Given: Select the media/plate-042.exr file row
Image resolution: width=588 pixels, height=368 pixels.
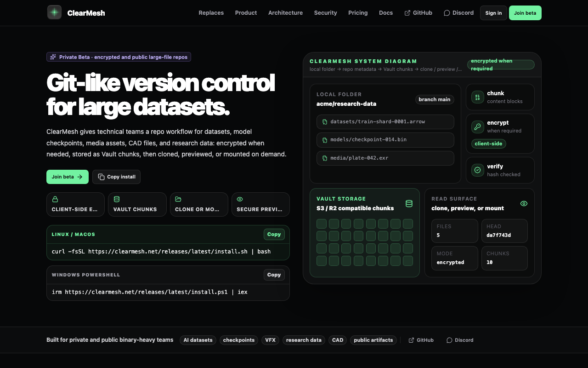Looking at the screenshot, I should (x=385, y=158).
